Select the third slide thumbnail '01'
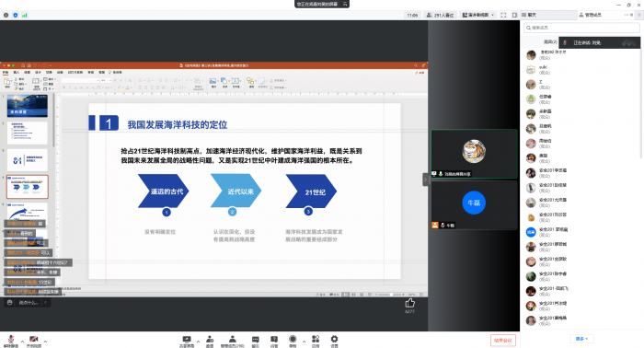 (27, 160)
